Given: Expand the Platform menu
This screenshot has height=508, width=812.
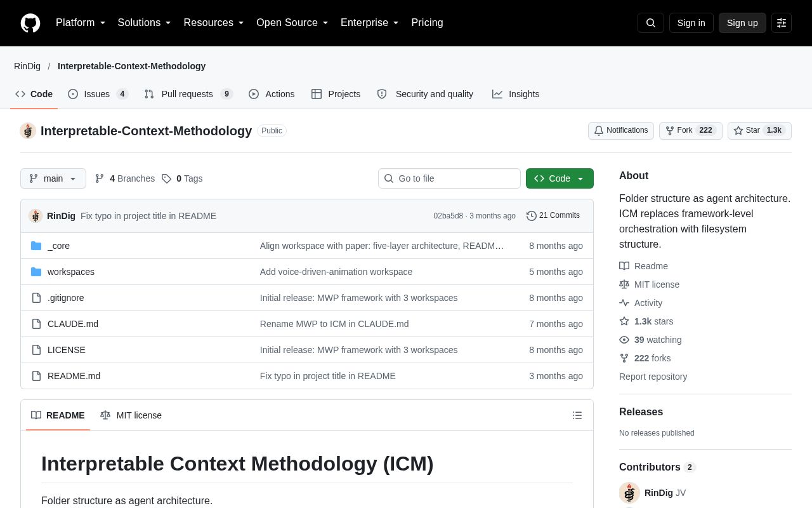Looking at the screenshot, I should 81,23.
